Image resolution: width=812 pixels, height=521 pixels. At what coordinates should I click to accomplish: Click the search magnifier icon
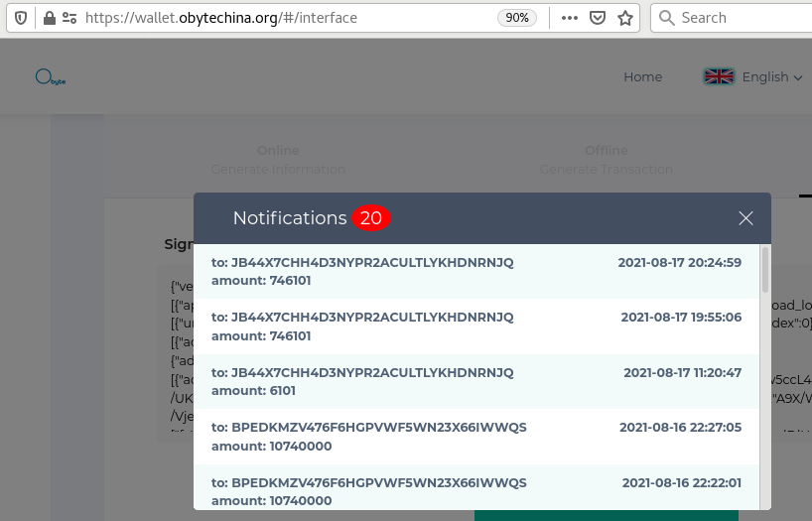(x=666, y=18)
